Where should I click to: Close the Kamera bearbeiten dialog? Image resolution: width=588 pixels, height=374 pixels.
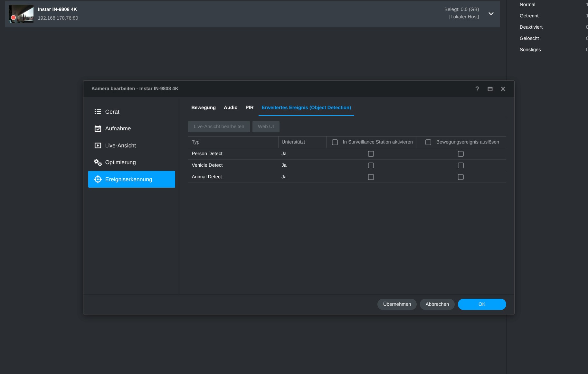[503, 89]
